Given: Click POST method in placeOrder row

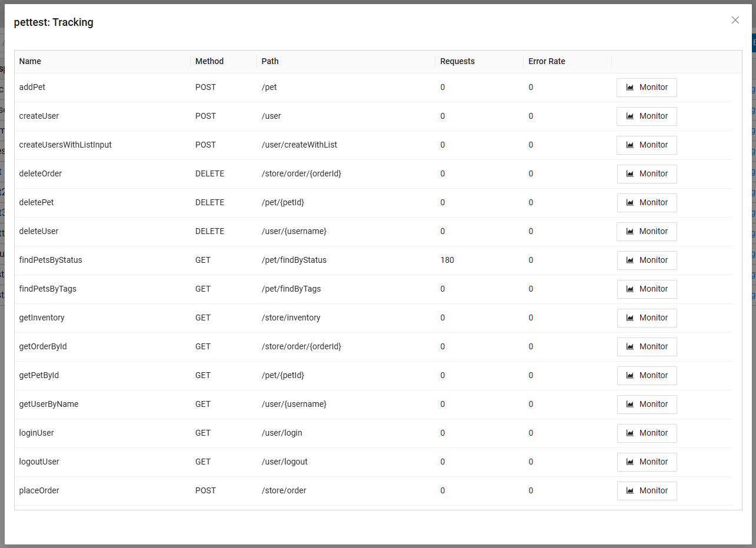Looking at the screenshot, I should click(x=206, y=490).
